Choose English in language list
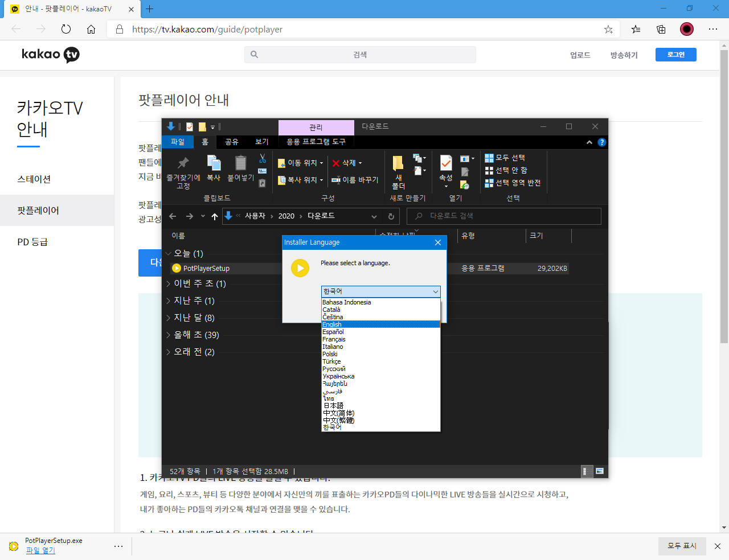The width and height of the screenshot is (729, 560). 381,324
